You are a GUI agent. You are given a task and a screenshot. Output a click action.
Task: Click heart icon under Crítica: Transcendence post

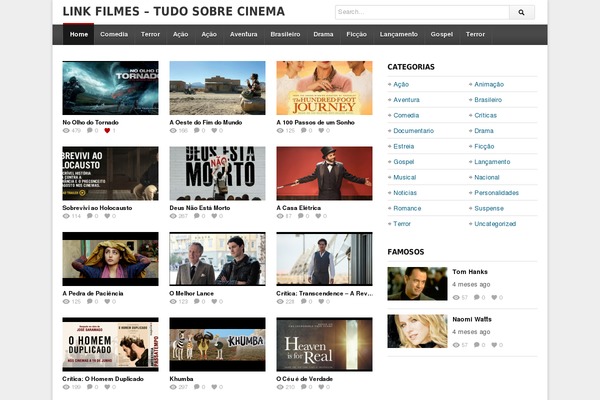(321, 302)
